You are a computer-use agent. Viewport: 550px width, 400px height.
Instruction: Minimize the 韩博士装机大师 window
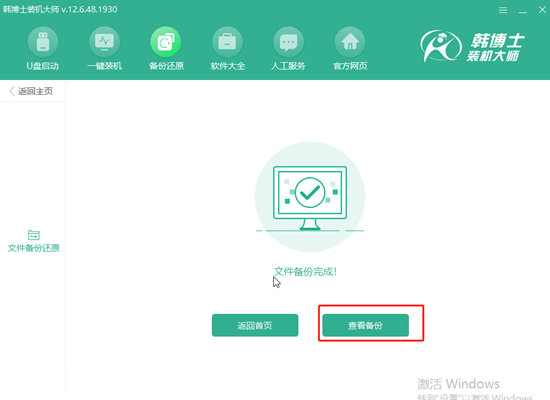click(x=523, y=10)
